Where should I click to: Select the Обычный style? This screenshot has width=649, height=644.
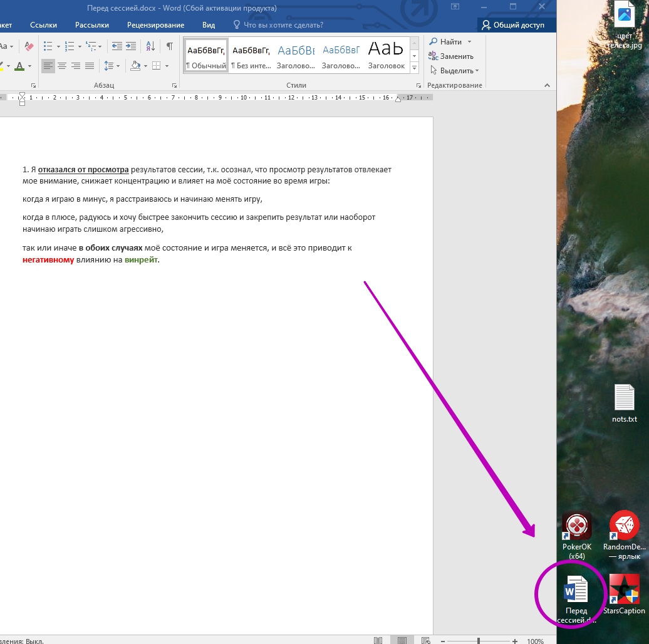pos(206,56)
